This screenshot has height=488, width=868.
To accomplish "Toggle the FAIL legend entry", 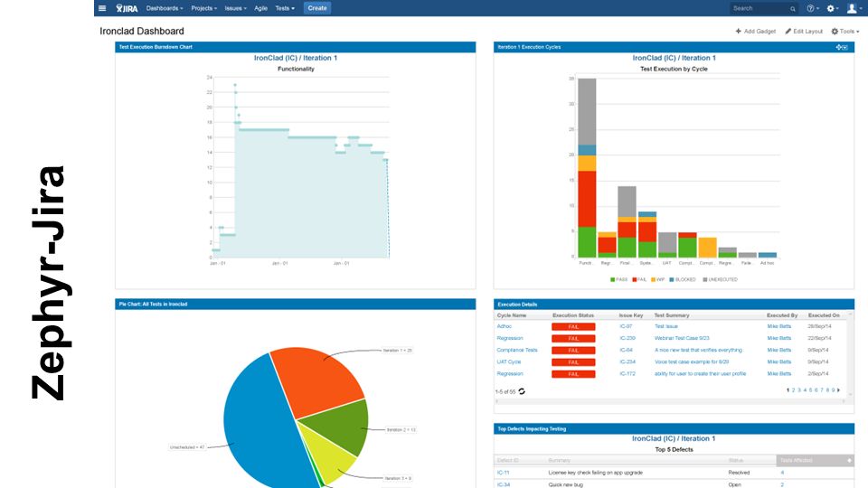I will [639, 279].
